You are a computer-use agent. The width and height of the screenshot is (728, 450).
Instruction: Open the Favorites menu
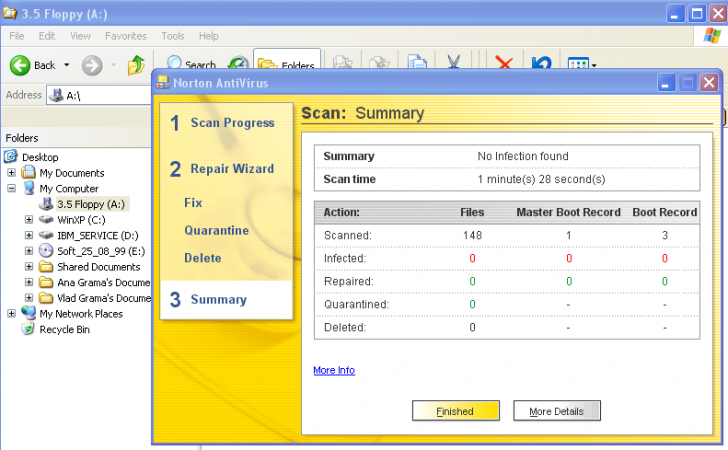tap(125, 36)
